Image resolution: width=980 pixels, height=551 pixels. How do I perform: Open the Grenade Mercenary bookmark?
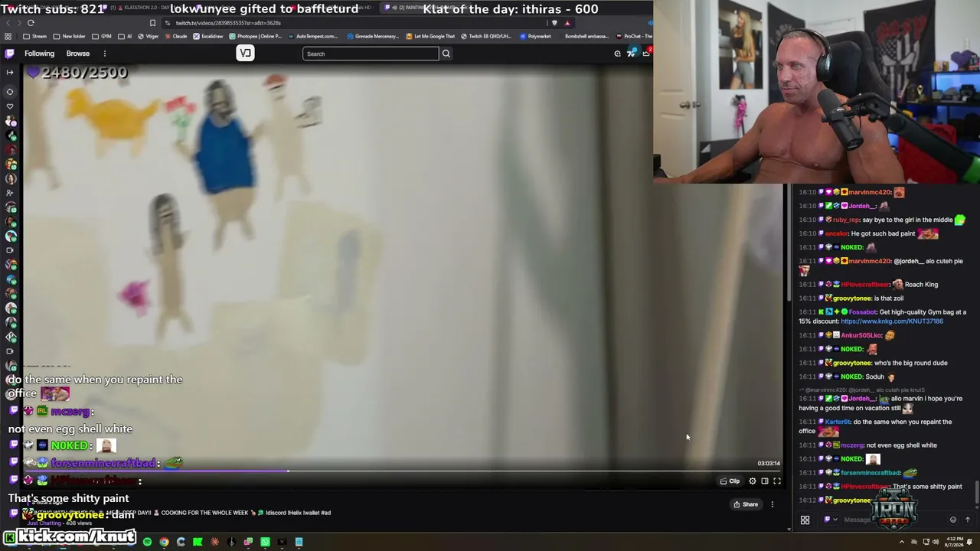tap(373, 36)
